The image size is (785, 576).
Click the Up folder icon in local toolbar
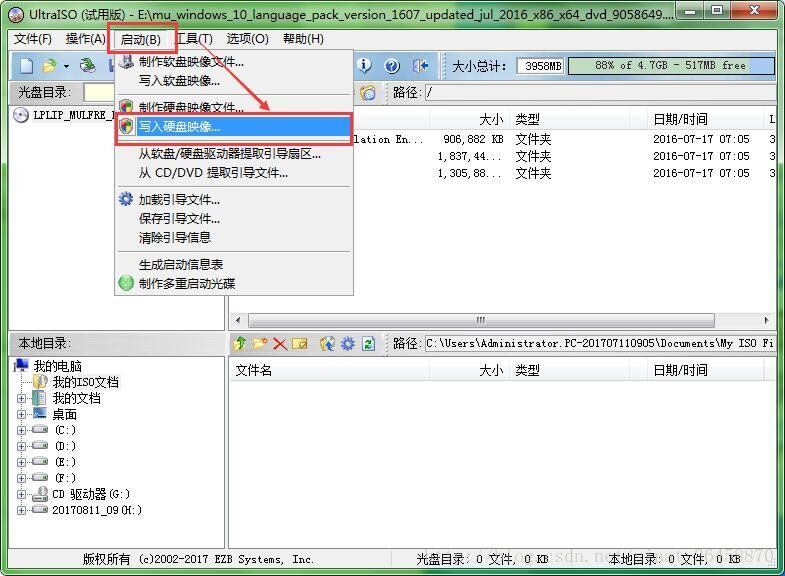coord(240,343)
